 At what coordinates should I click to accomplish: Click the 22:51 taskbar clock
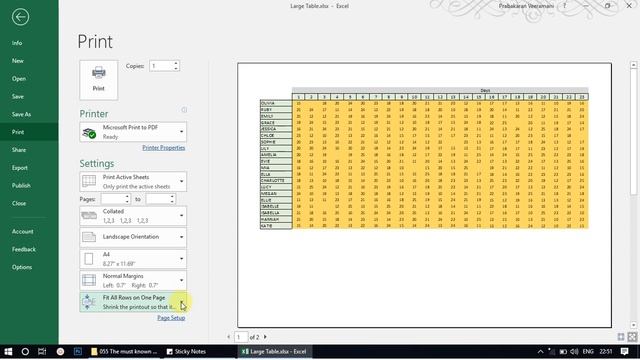[x=606, y=352]
